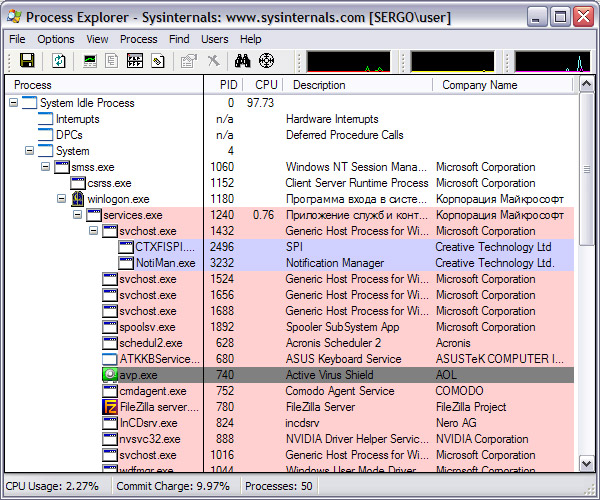
Task: Click the 97.73 CPU value
Action: point(260,103)
